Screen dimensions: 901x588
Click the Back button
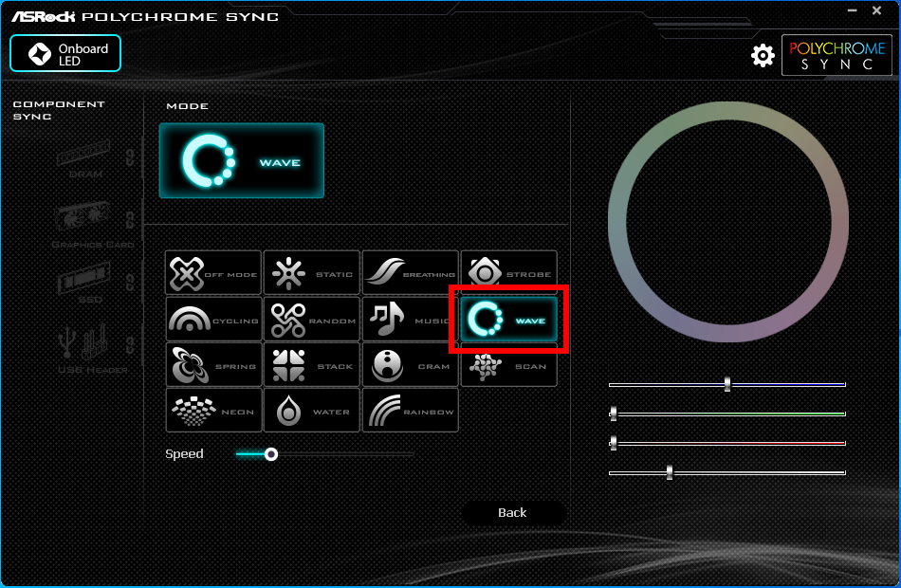tap(513, 513)
